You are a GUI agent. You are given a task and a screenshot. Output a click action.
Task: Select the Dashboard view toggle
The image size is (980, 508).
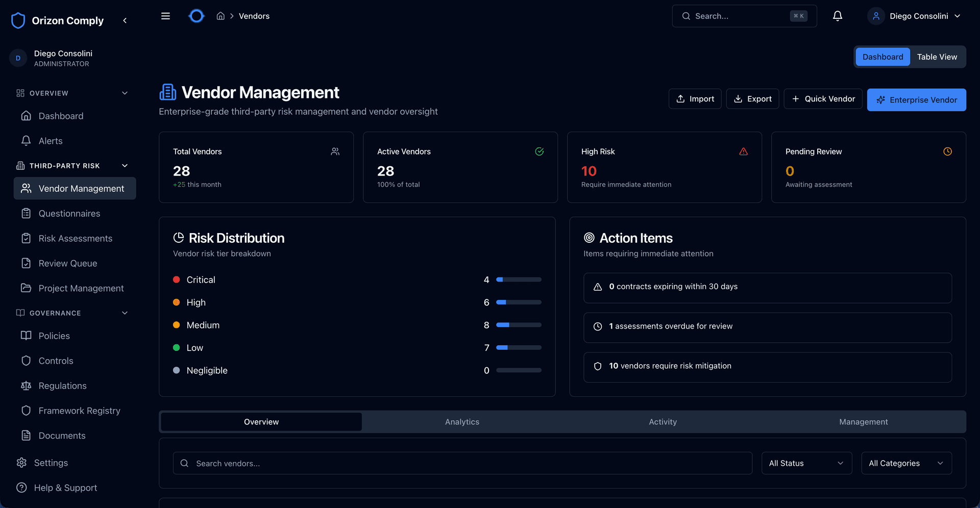pyautogui.click(x=883, y=57)
